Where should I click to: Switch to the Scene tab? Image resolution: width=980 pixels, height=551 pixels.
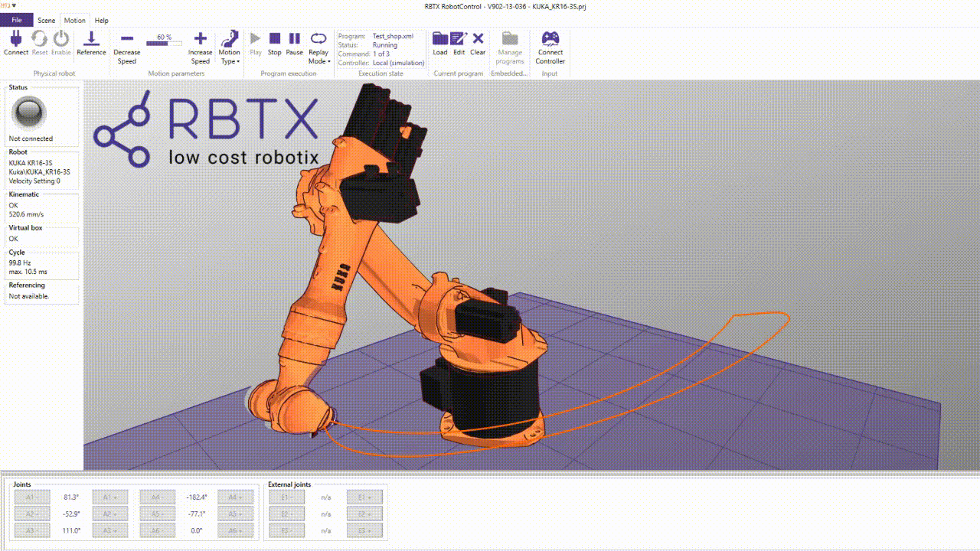coord(47,21)
